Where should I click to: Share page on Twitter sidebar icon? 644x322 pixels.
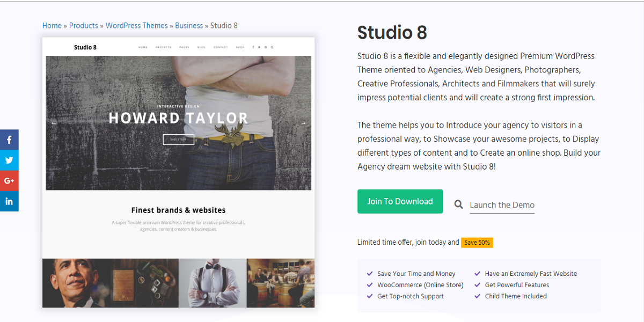9,160
